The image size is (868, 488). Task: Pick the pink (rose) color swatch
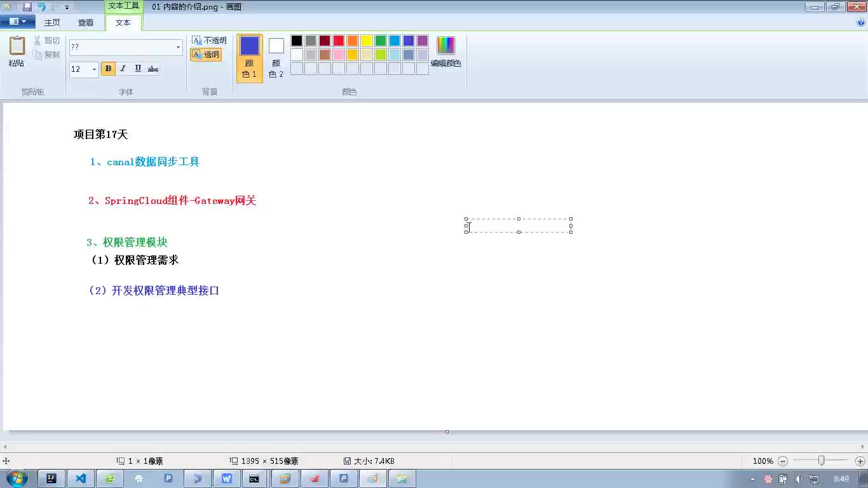click(x=339, y=55)
